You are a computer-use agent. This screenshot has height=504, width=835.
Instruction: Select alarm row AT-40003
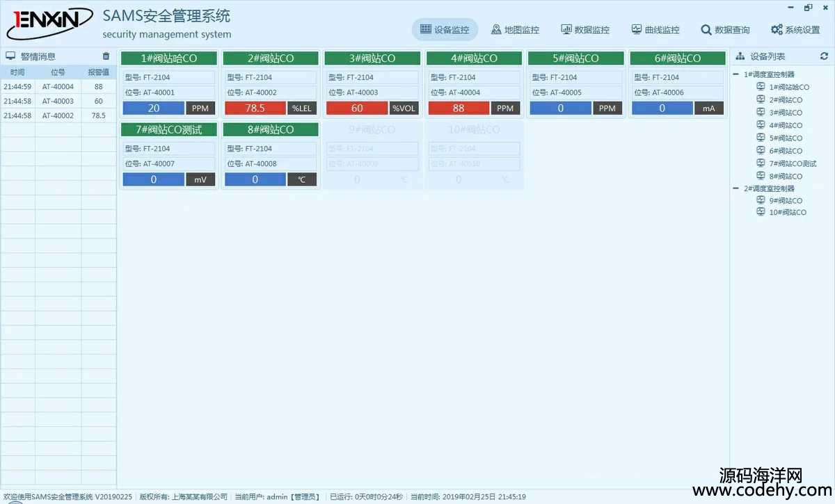(x=58, y=101)
